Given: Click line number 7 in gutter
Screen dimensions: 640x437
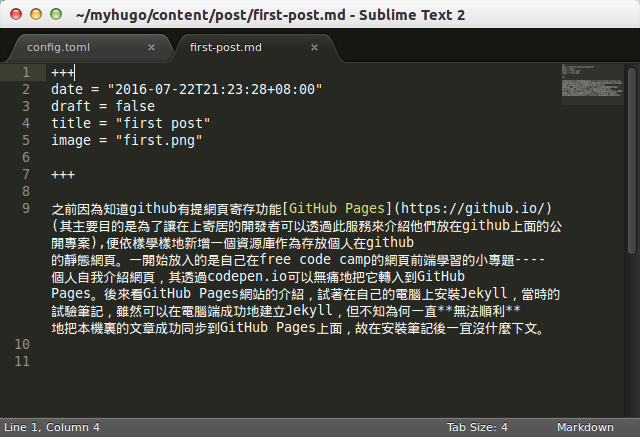Looking at the screenshot, I should [x=26, y=174].
